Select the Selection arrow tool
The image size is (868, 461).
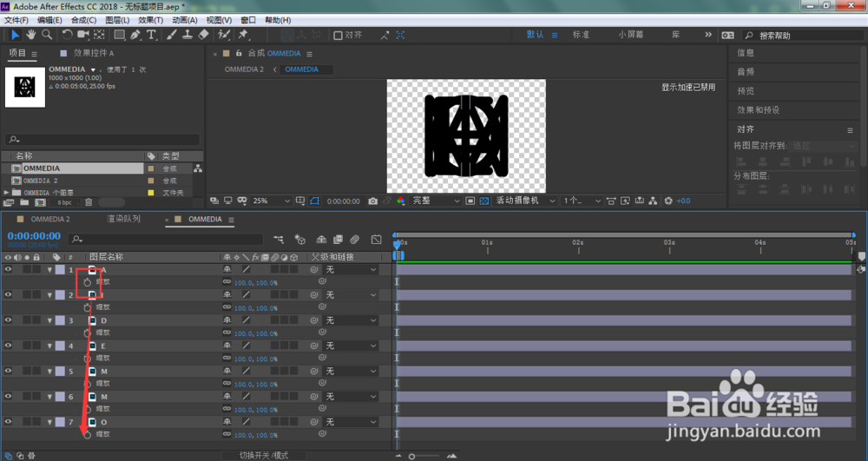[15, 35]
